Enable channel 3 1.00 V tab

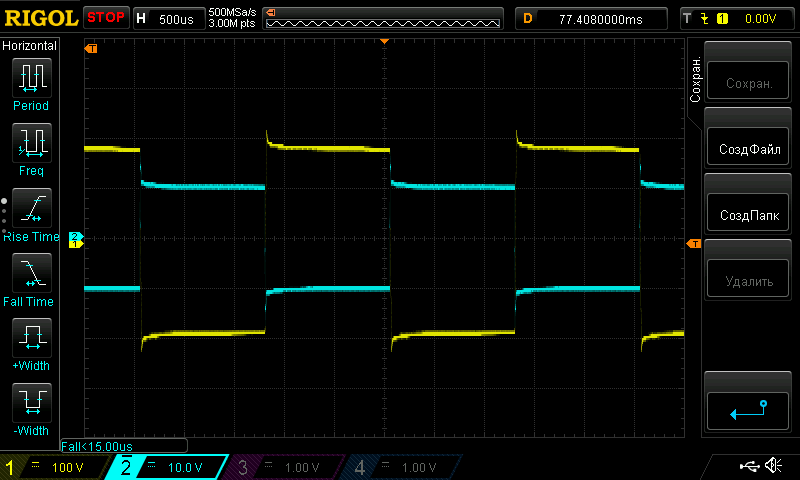(285, 467)
